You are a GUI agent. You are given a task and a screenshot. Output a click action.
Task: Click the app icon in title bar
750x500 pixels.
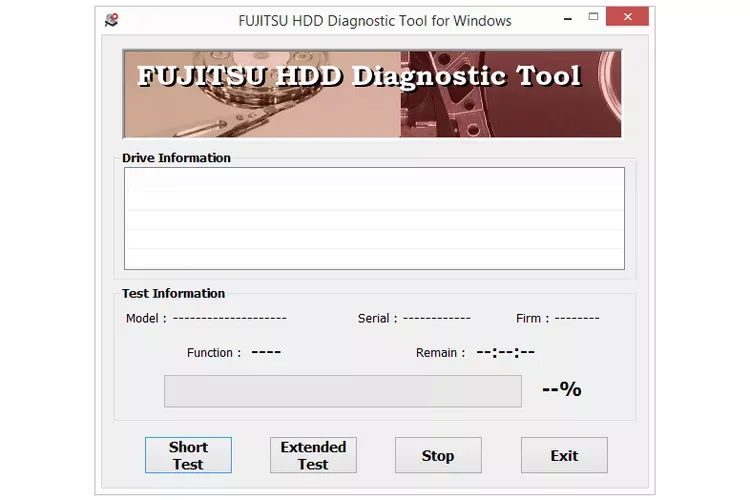coord(112,20)
